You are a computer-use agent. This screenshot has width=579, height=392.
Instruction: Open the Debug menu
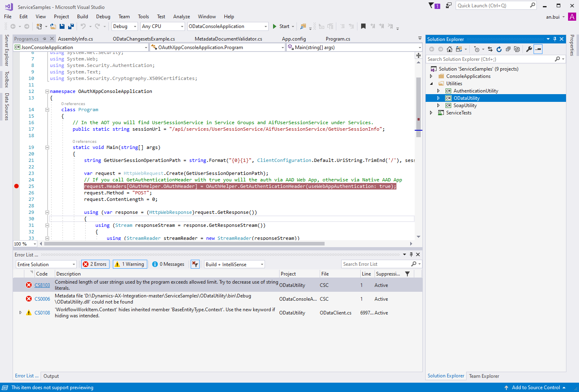103,17
